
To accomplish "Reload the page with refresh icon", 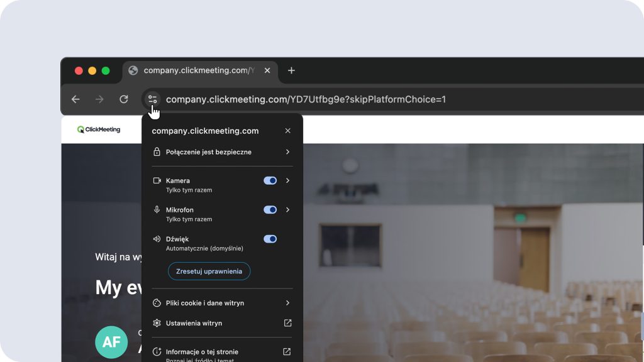I will tap(124, 99).
